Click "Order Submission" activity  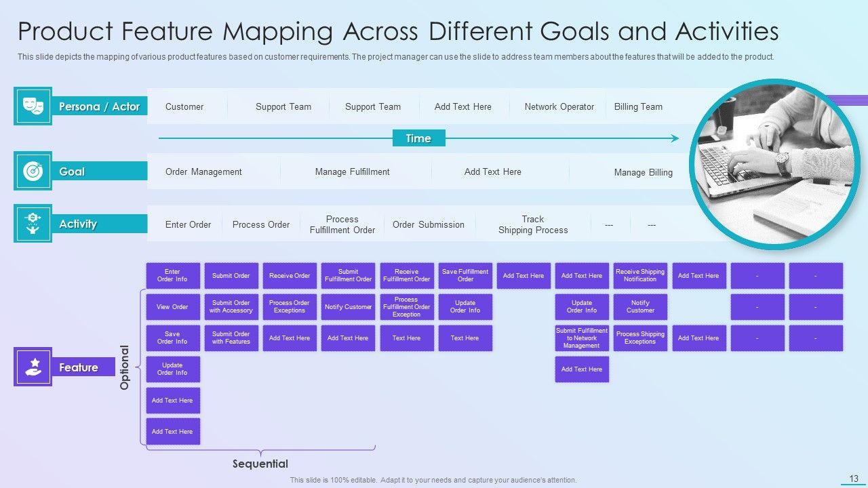(429, 224)
